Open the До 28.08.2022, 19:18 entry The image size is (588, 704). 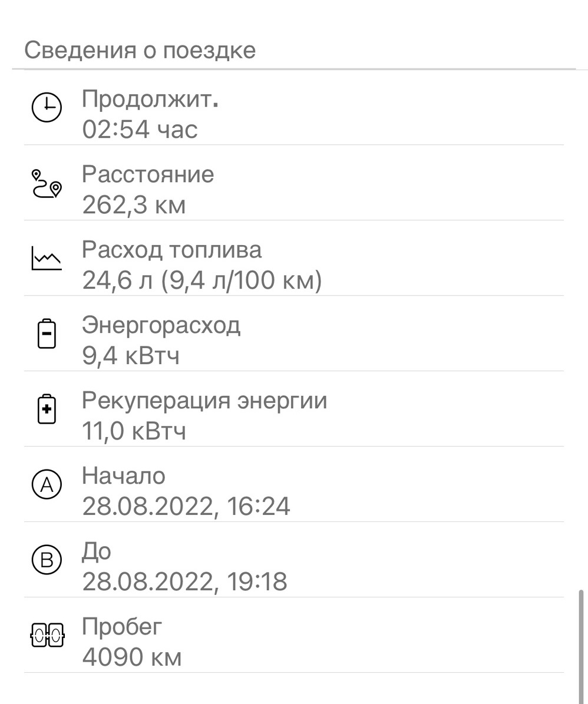[x=294, y=560]
